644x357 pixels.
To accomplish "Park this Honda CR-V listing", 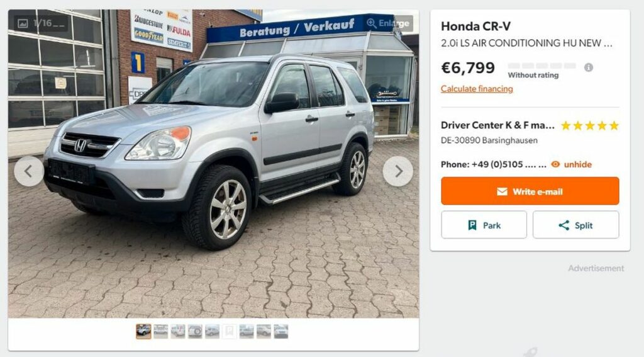I will [484, 225].
